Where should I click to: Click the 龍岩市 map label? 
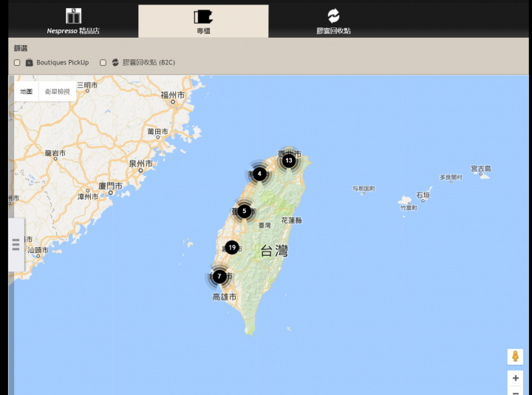(55, 153)
